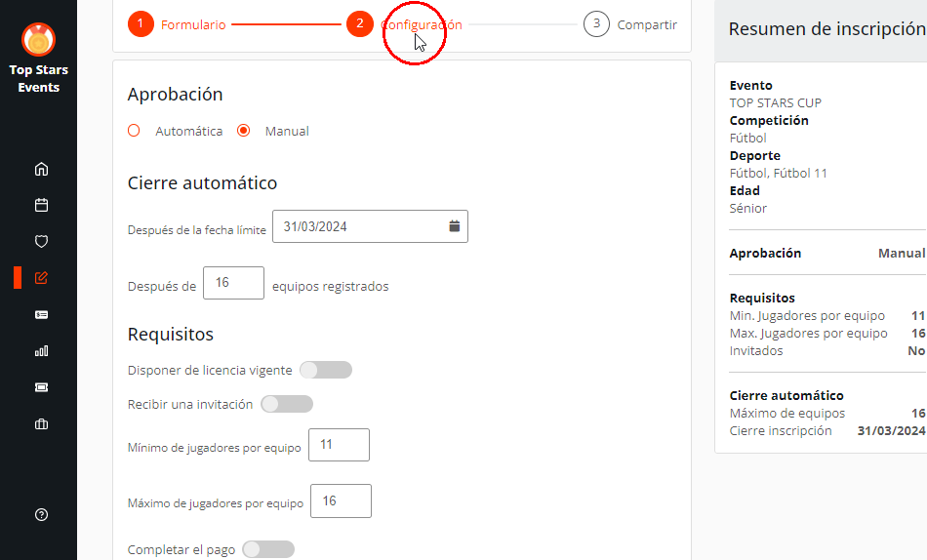Select the Automática approval radio button
The height and width of the screenshot is (560, 927).
click(135, 131)
